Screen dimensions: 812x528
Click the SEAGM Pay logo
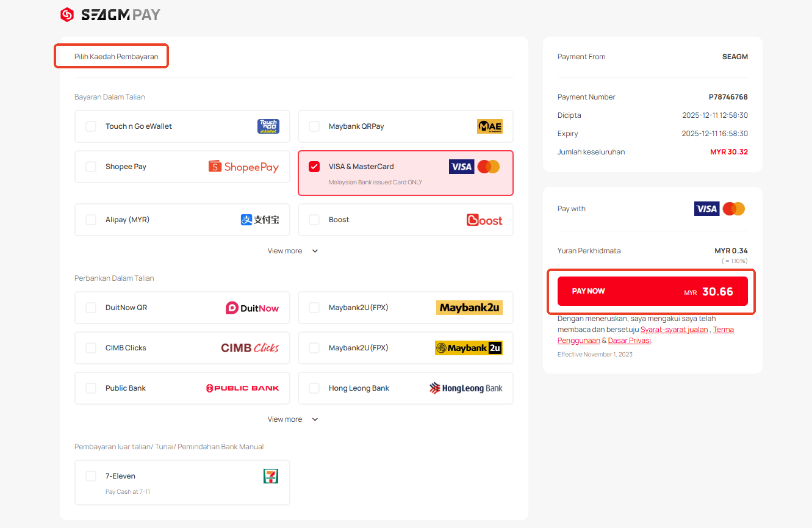click(x=110, y=15)
